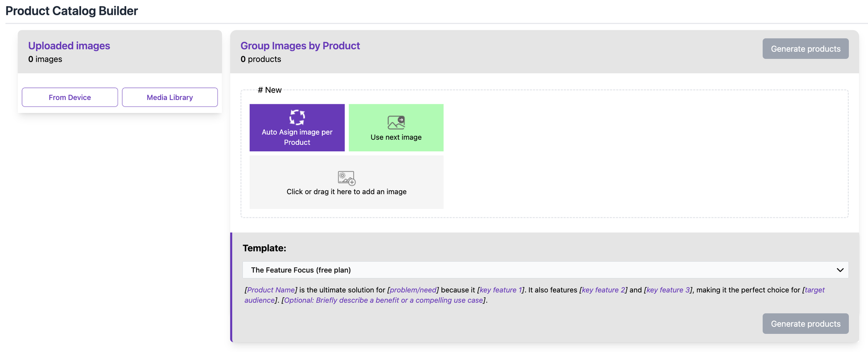
Task: Click the key feature 3 placeholder
Action: (x=667, y=290)
